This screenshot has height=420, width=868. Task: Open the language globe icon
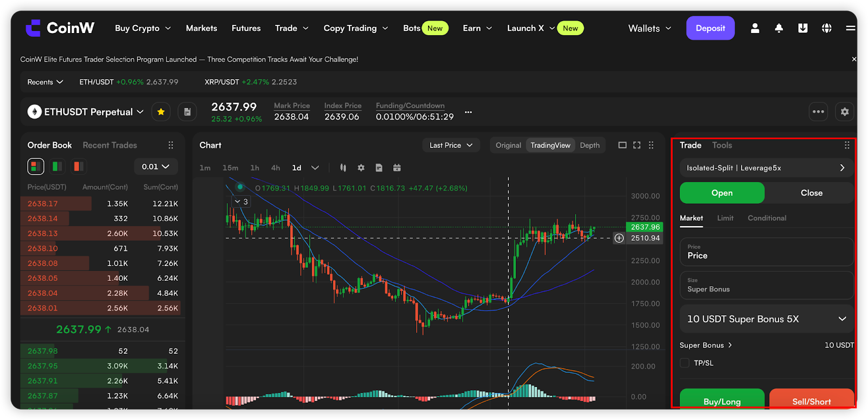[827, 28]
